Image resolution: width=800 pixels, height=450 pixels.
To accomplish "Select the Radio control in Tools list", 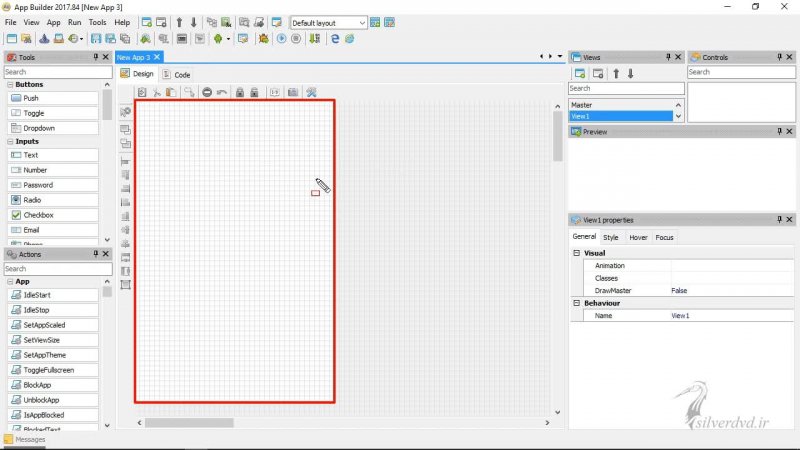I will 32,200.
